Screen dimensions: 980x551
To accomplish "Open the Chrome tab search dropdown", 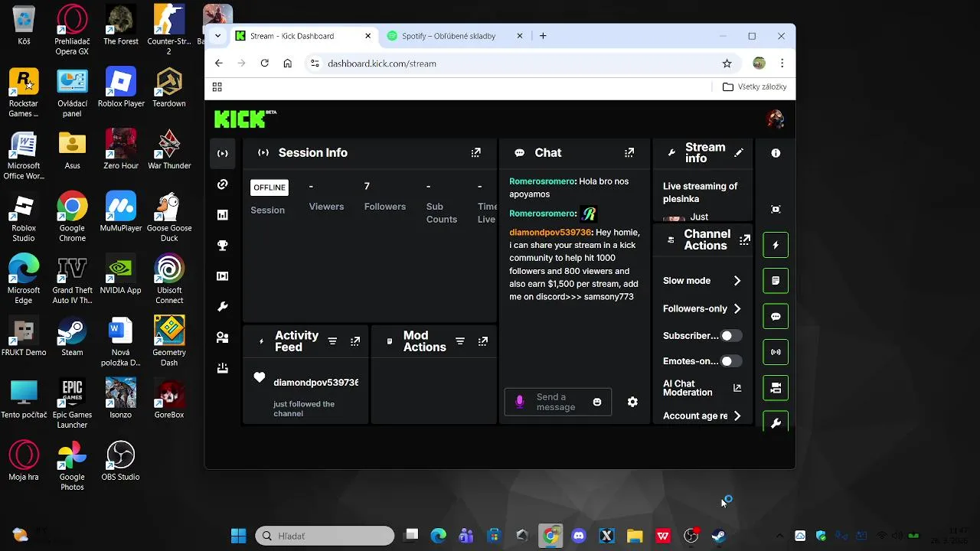I will coord(218,36).
